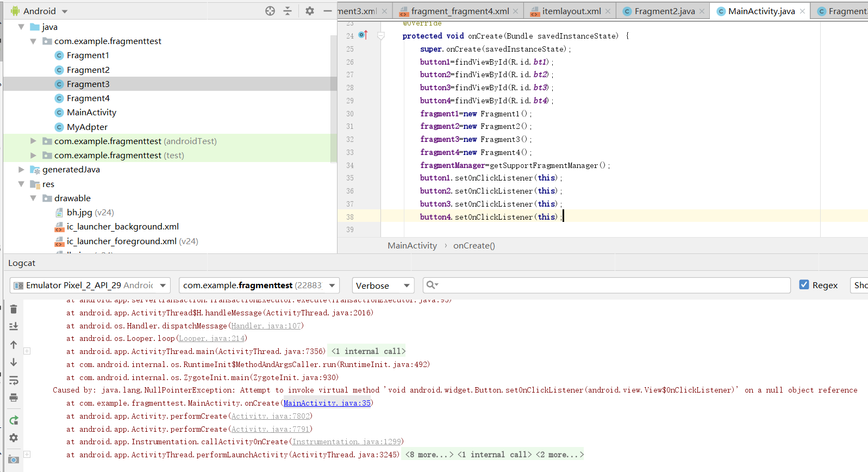Click the Logcat panel title
Screen dimensions: 868x472
coord(22,263)
